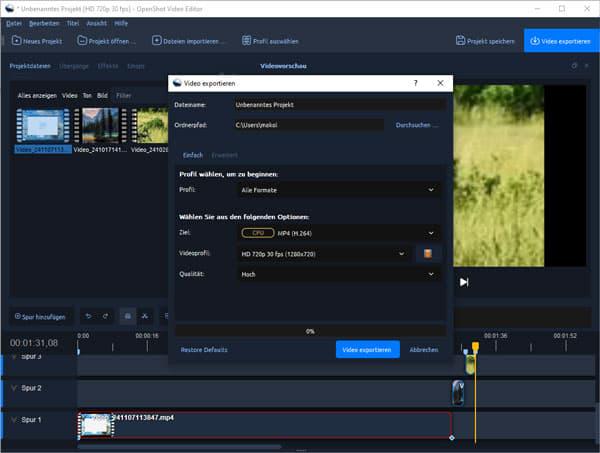Switch to the Emojis tab

(136, 66)
